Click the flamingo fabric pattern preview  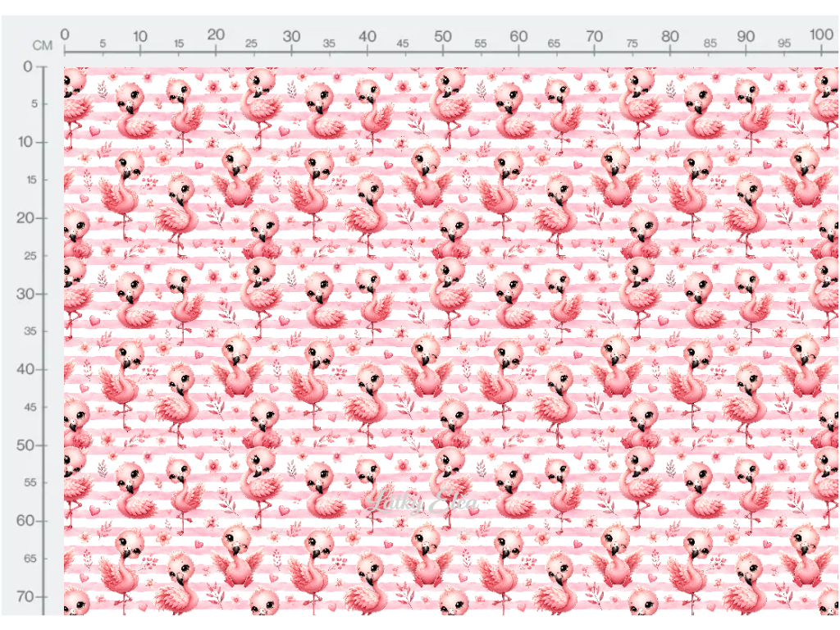pos(452,340)
